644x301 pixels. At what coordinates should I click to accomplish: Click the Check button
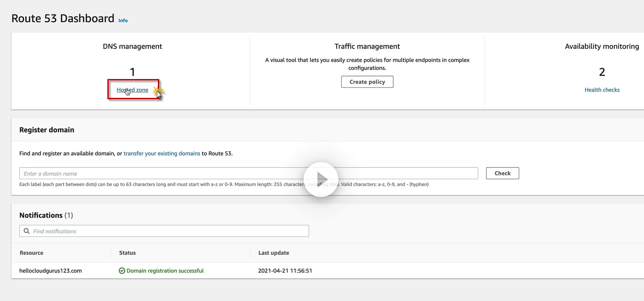point(502,173)
